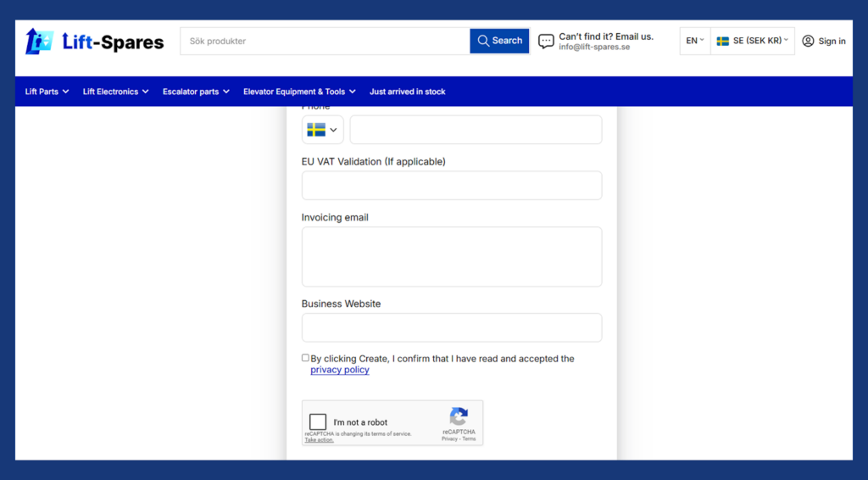This screenshot has height=480, width=868.
Task: Click info@lift-spares.se email address
Action: pos(594,47)
